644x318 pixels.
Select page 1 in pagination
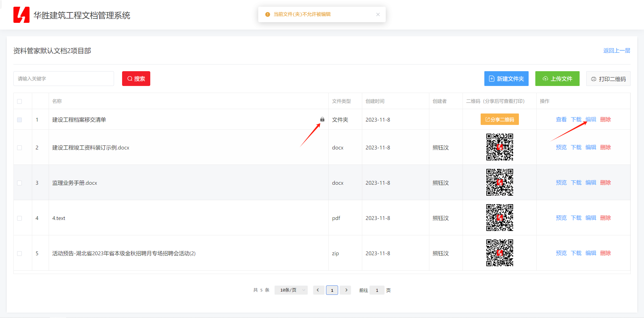[332, 290]
